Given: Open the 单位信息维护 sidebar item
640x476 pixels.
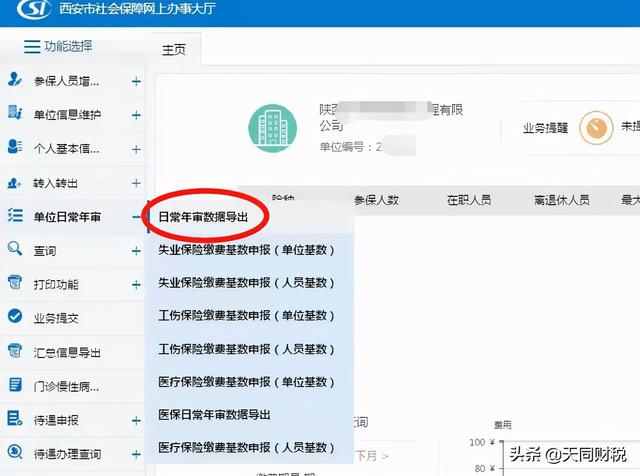Looking at the screenshot, I should point(73,115).
